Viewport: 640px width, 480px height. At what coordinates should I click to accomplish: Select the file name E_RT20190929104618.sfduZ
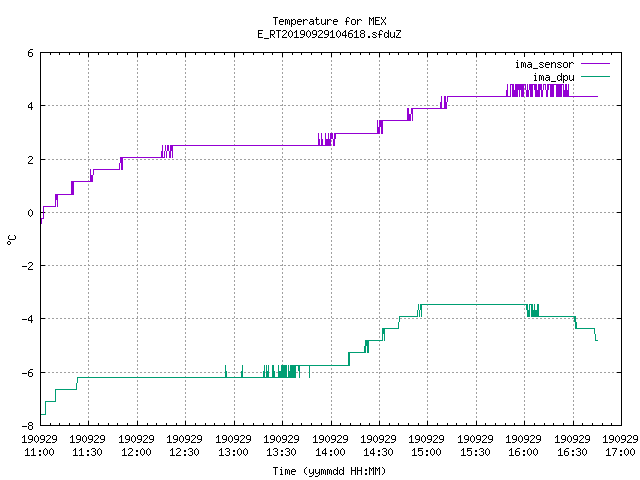point(329,34)
